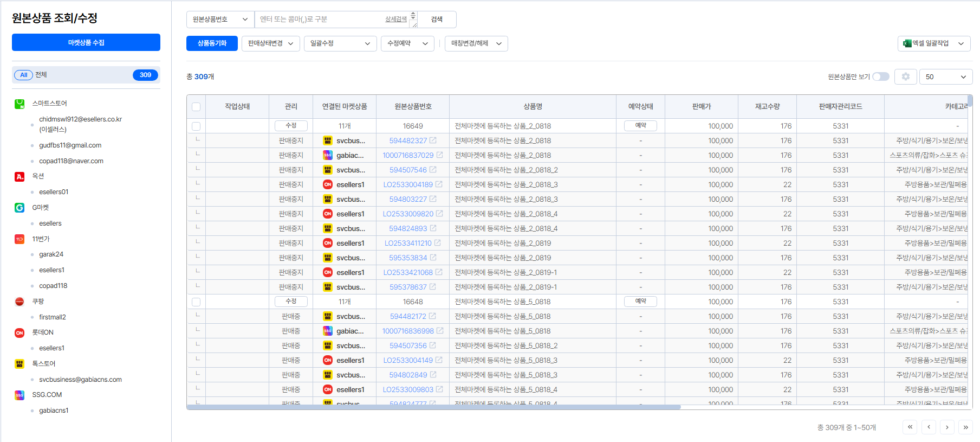Click the Auction marketplace icon
Viewport: 980px width, 442px height.
tap(20, 176)
